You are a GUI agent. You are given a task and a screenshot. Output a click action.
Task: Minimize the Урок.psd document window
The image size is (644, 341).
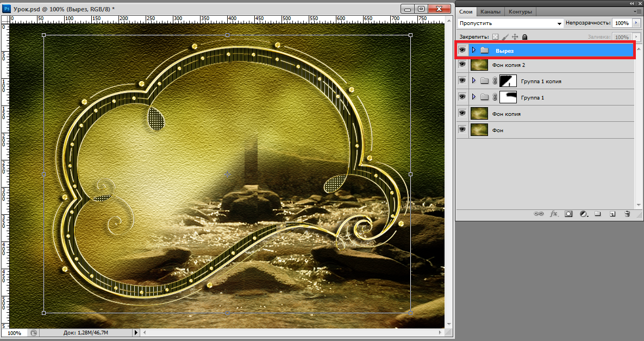408,9
